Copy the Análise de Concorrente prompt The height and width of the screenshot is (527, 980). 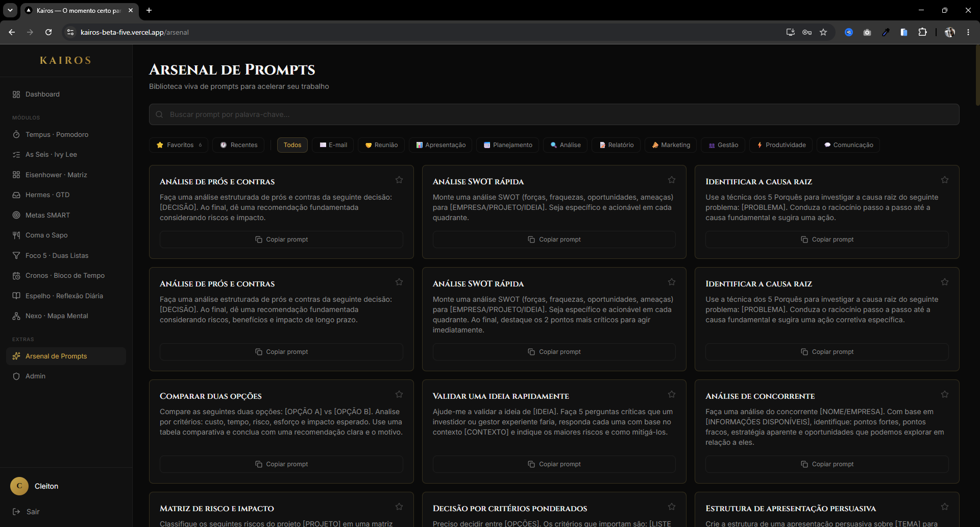pos(827,464)
